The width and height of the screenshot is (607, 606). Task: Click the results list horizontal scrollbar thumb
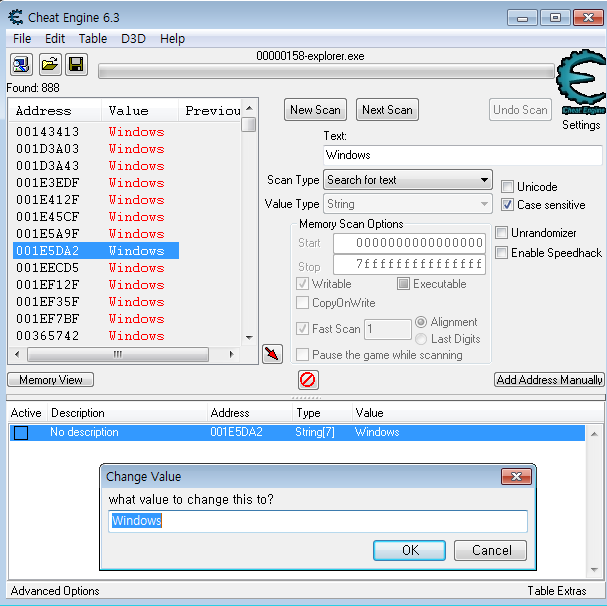click(118, 354)
